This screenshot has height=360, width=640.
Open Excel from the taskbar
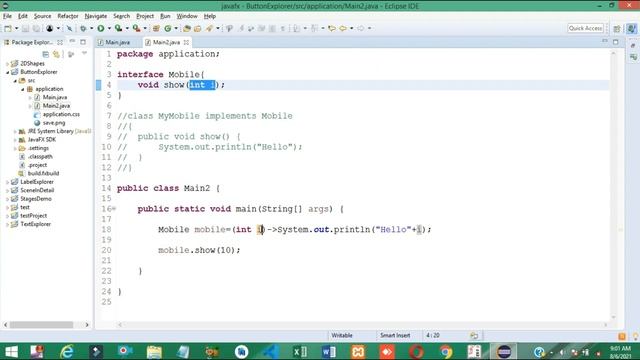pos(300,351)
